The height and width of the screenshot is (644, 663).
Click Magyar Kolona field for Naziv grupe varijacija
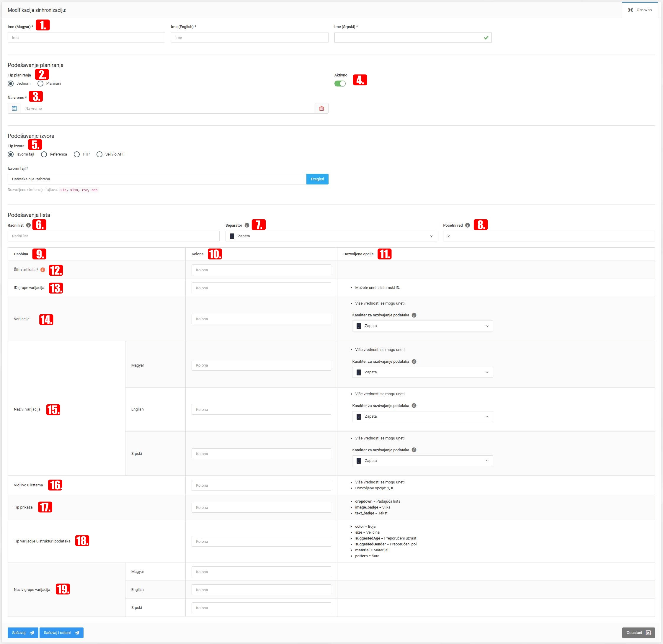261,572
